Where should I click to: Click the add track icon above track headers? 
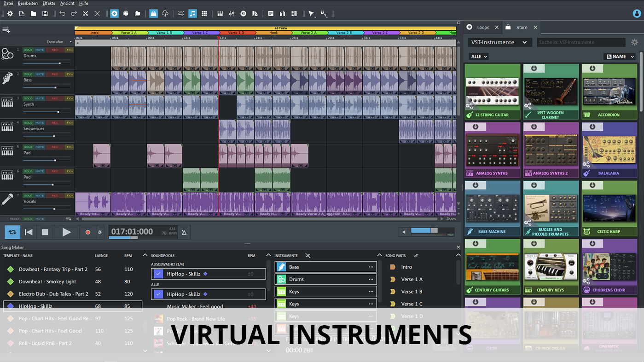6,30
